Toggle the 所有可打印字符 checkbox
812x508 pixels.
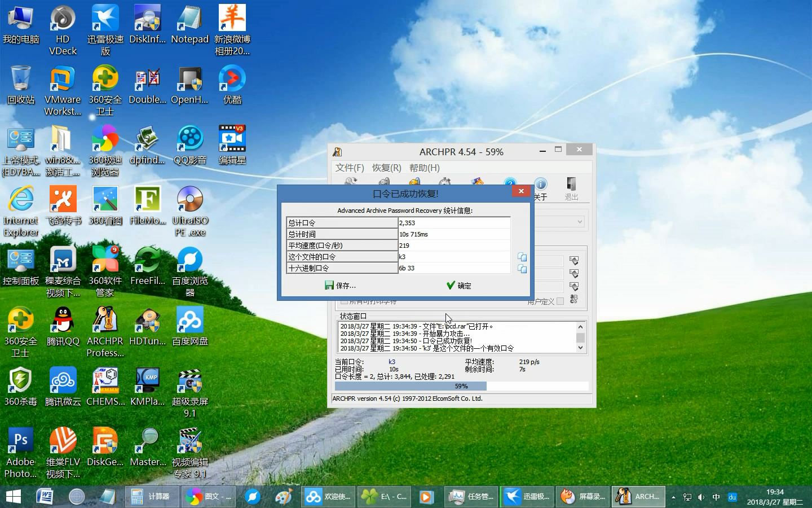point(343,302)
